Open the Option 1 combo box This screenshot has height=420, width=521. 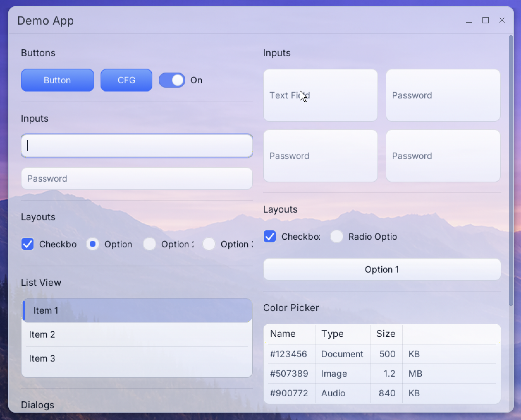pyautogui.click(x=382, y=269)
